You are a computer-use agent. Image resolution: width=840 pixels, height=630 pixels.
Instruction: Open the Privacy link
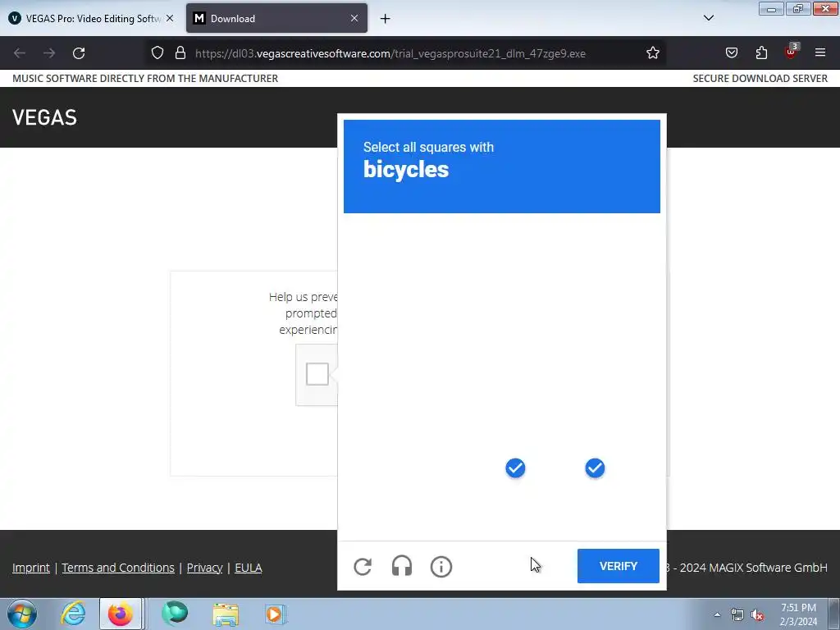tap(204, 568)
